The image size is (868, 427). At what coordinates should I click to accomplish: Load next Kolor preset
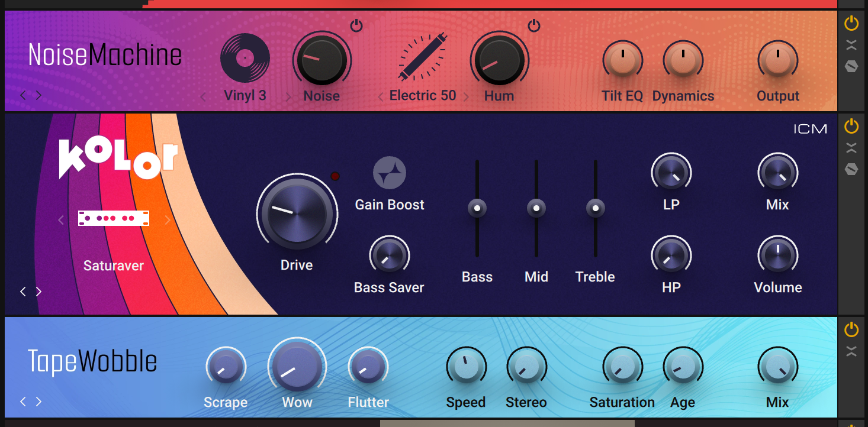tap(38, 292)
